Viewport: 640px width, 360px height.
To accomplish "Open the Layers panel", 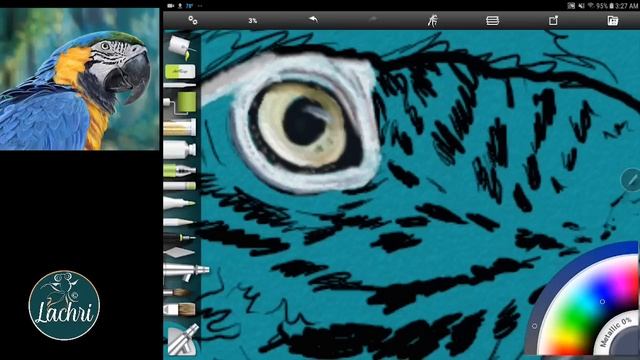I will [x=492, y=20].
